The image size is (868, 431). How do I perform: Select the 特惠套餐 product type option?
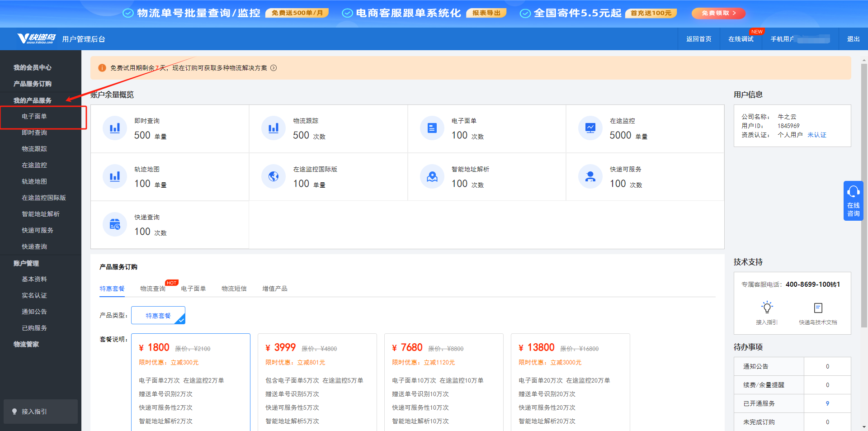[x=158, y=316]
